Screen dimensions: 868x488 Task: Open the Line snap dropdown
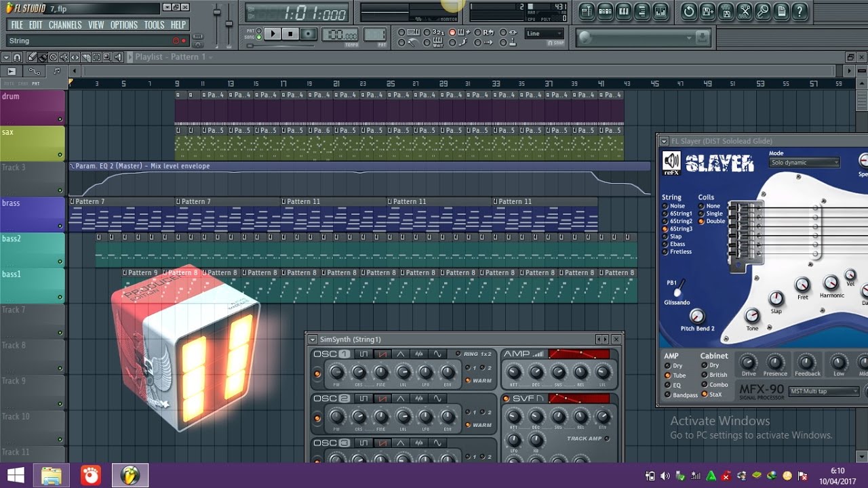[545, 33]
